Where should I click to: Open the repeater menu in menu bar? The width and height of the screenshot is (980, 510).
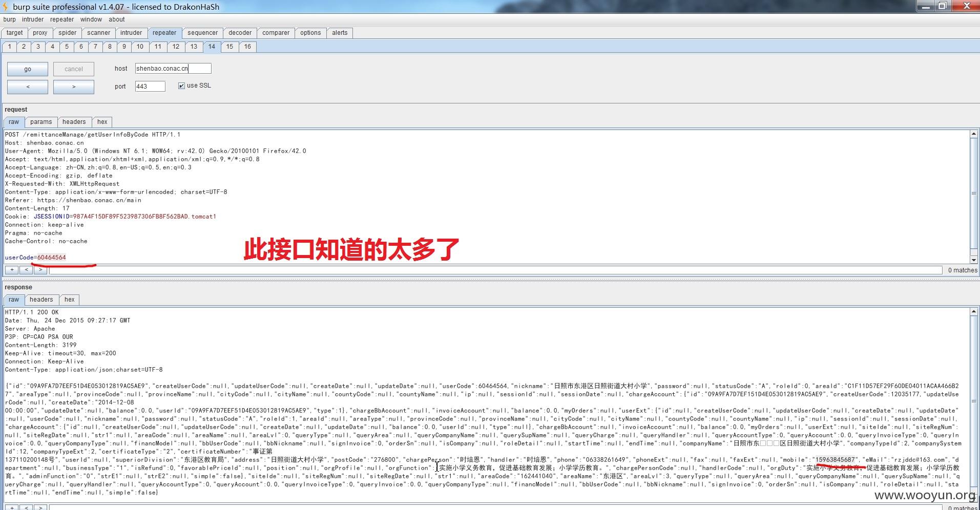62,19
